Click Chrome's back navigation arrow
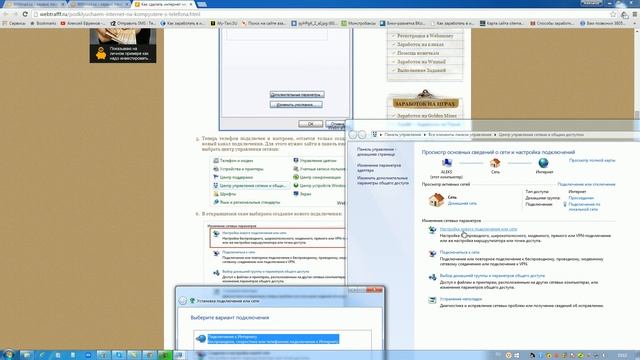The width and height of the screenshot is (640, 360). [x=6, y=14]
